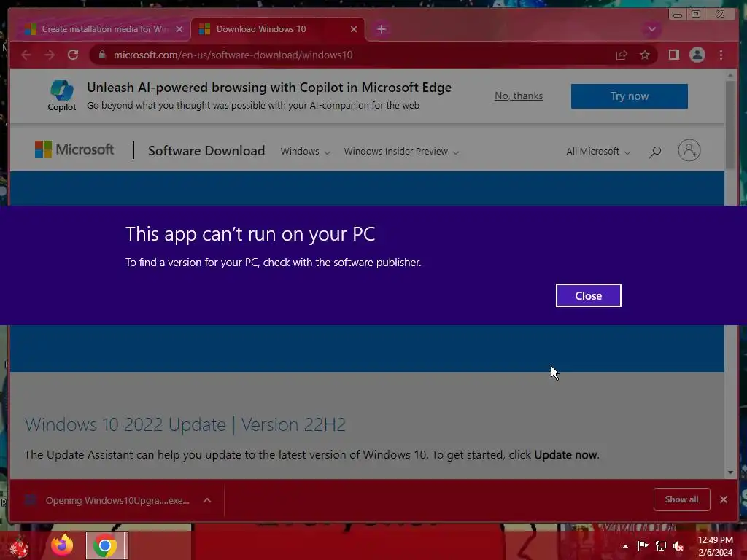This screenshot has height=560, width=747.
Task: Share this page icon
Action: [622, 55]
